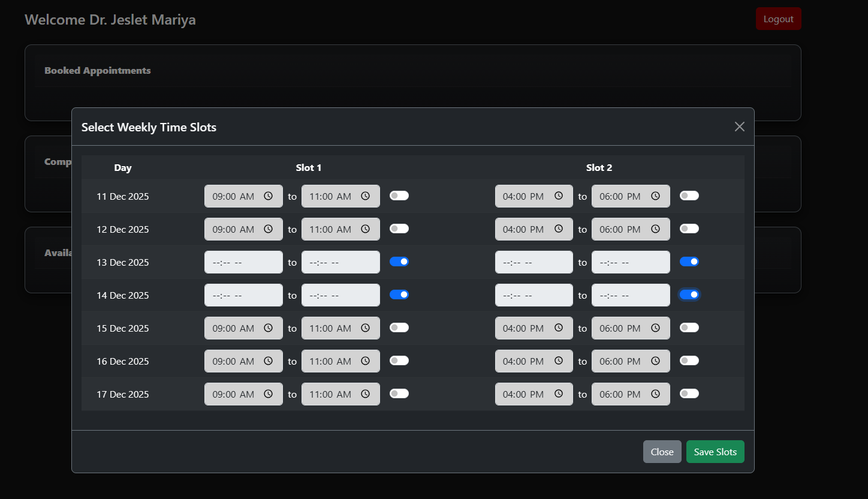Flip the Slot 1 toggle for 17 Dec 2025
This screenshot has height=499, width=868.
(399, 393)
